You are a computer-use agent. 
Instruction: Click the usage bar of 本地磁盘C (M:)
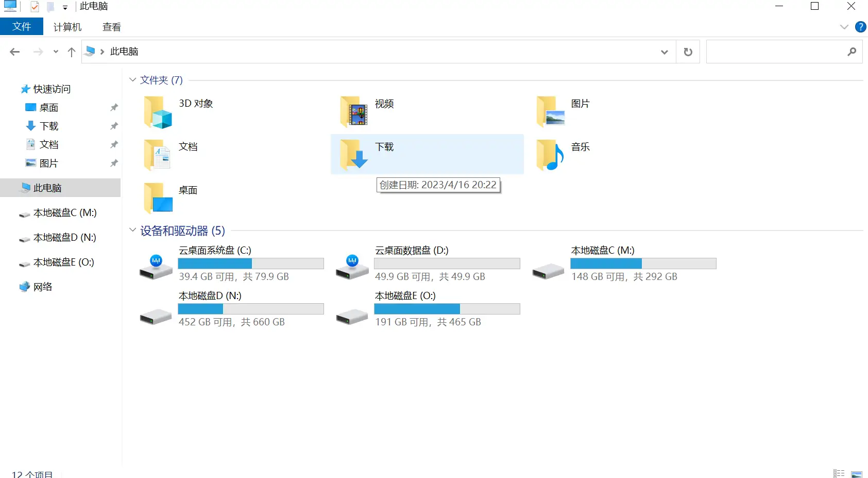(643, 263)
